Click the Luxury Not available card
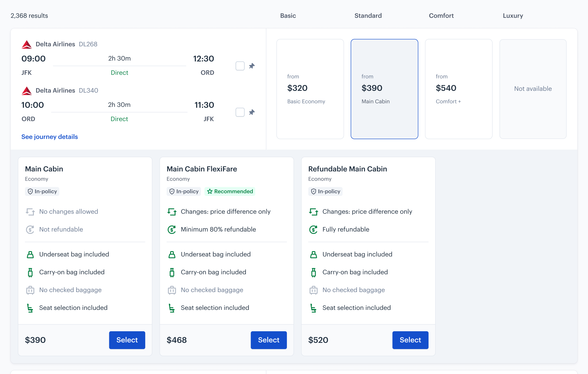Image resolution: width=588 pixels, height=374 pixels. pyautogui.click(x=533, y=89)
